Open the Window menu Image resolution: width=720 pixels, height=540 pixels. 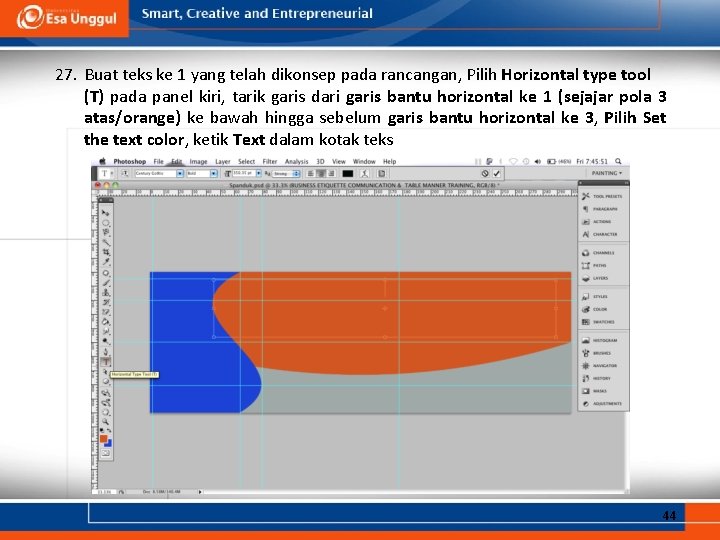tap(364, 162)
